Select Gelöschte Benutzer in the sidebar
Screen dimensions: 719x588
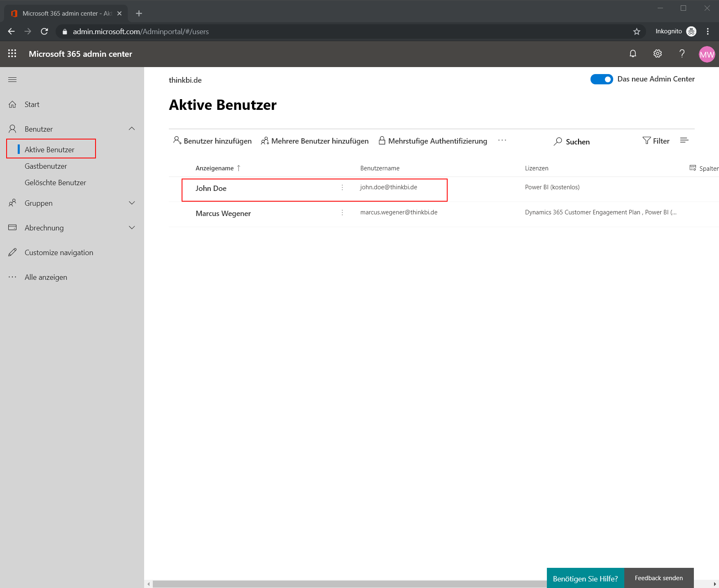[x=55, y=183]
